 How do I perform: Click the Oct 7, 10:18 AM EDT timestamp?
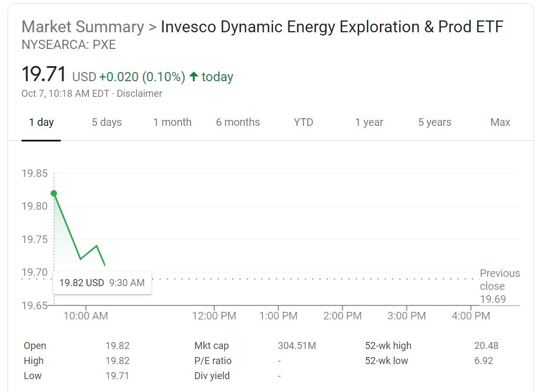pos(66,94)
